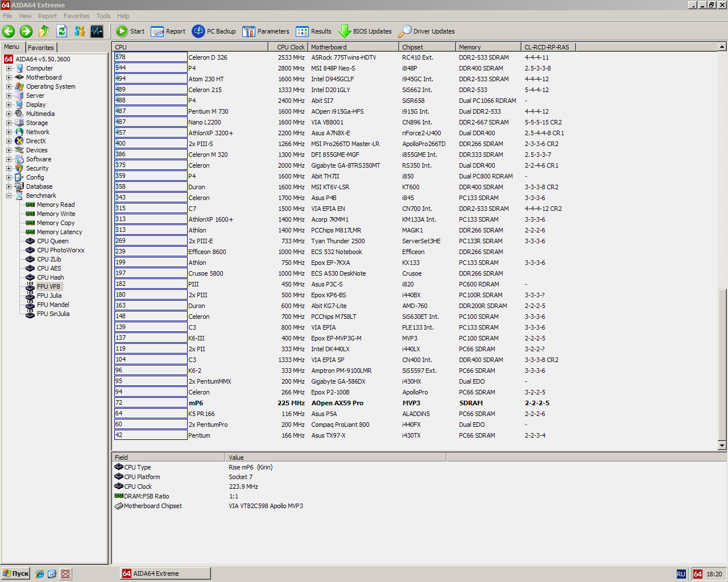Select the Memory Latency benchmark
This screenshot has height=582, width=728.
(59, 232)
